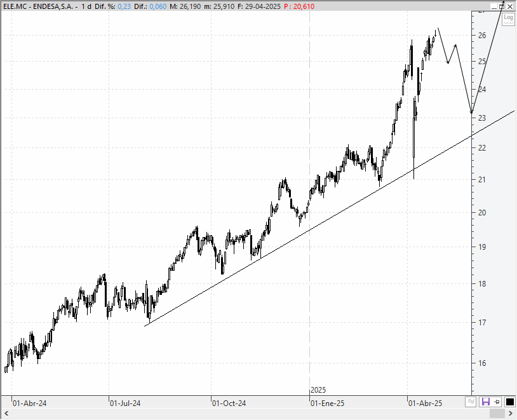517x420 pixels.
Task: Click the 18 price axis label
Action: [482, 283]
